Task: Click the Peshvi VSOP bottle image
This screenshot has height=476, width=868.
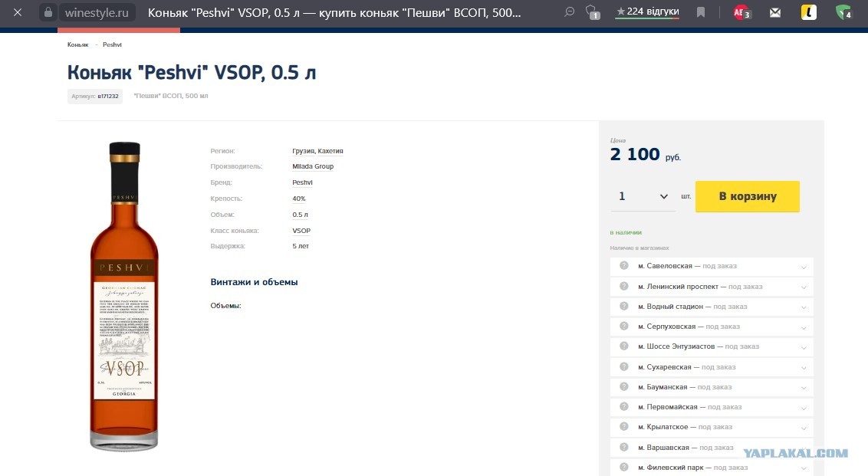Action: point(124,296)
